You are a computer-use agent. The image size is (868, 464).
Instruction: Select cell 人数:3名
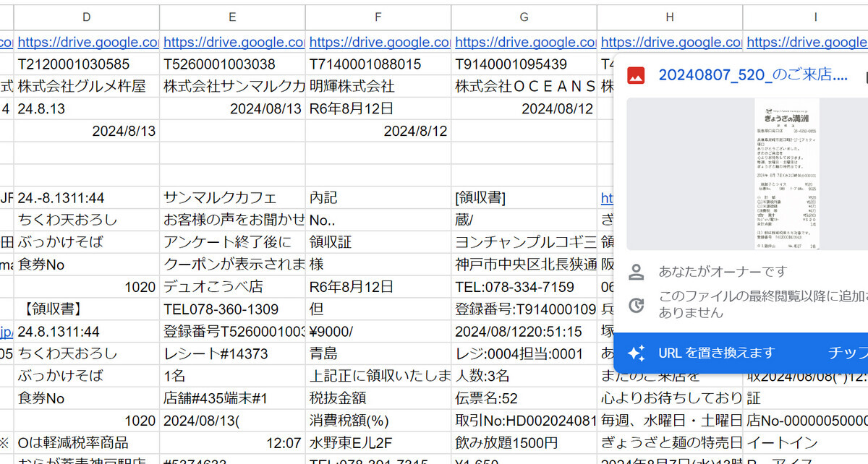[x=524, y=376]
